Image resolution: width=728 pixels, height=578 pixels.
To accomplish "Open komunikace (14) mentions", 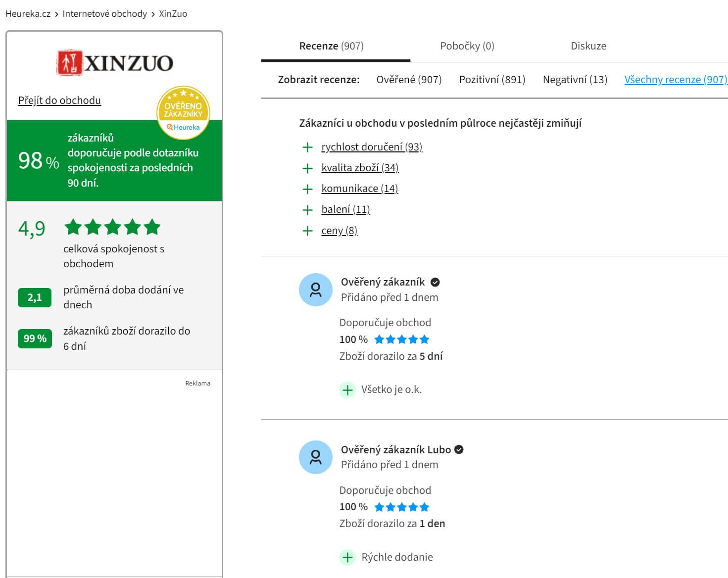I will click(x=359, y=189).
